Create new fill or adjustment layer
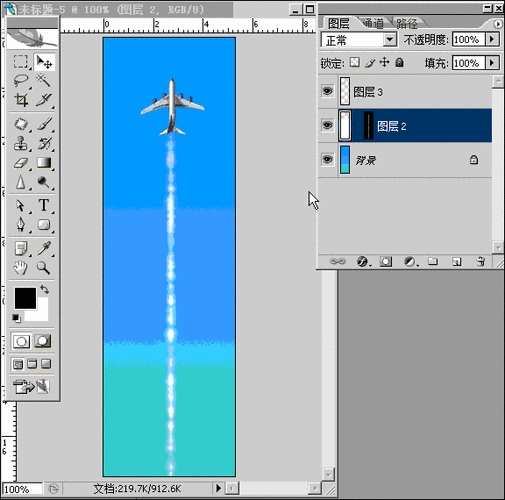Screen dimensions: 505x500 point(410,262)
